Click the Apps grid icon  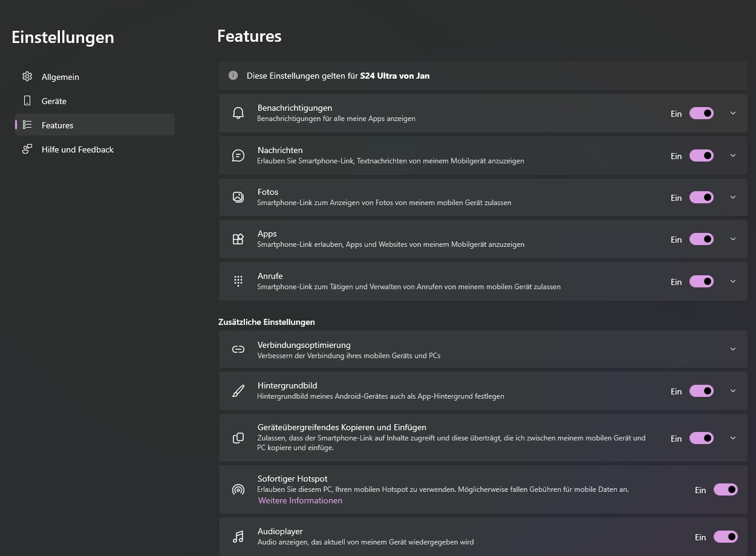click(x=238, y=239)
